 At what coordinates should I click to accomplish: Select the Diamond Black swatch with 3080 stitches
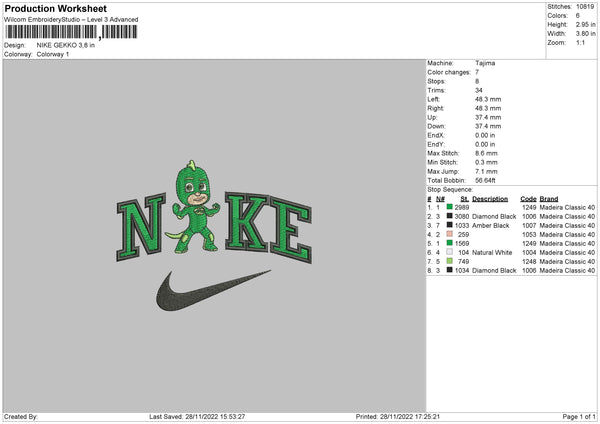450,216
